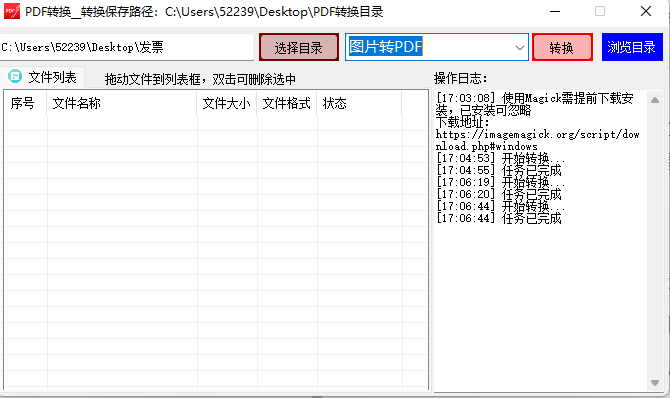The image size is (670, 398).
Task: Click the file list tab icon
Action: (15, 77)
